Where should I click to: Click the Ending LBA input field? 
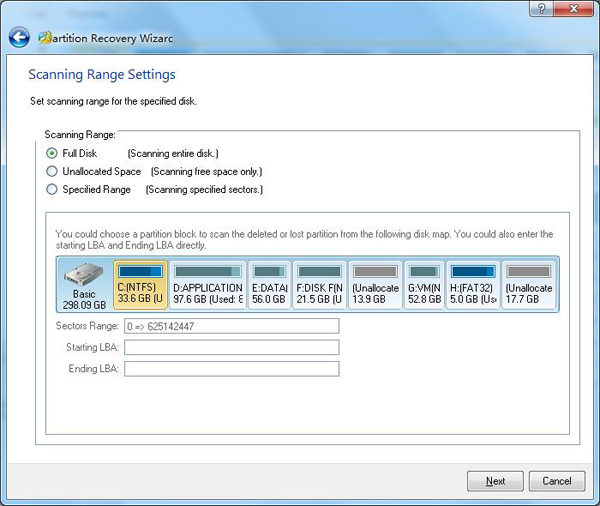click(232, 369)
